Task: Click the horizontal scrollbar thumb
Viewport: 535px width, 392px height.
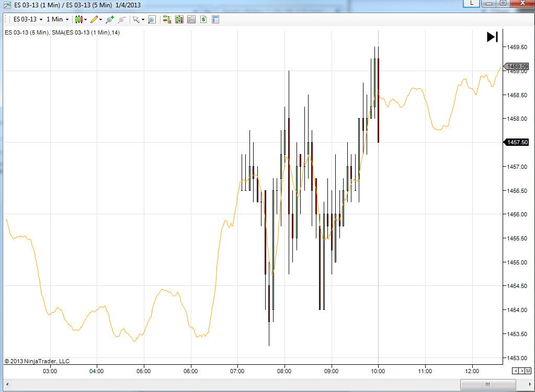Action: (488, 384)
